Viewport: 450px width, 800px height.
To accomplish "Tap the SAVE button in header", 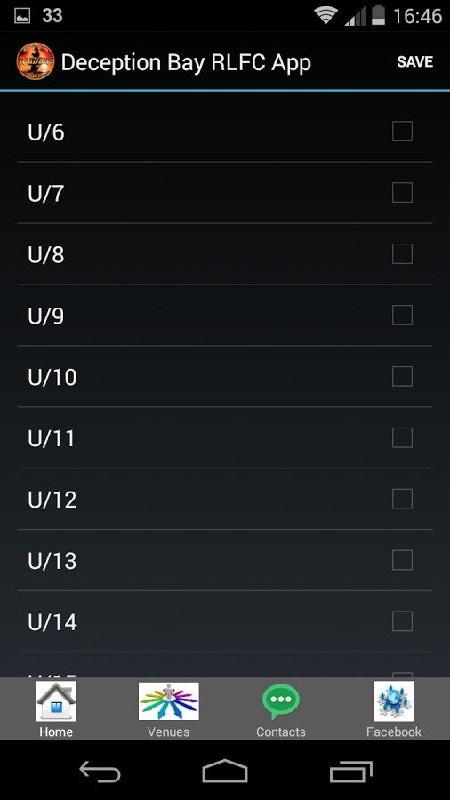I will point(415,62).
